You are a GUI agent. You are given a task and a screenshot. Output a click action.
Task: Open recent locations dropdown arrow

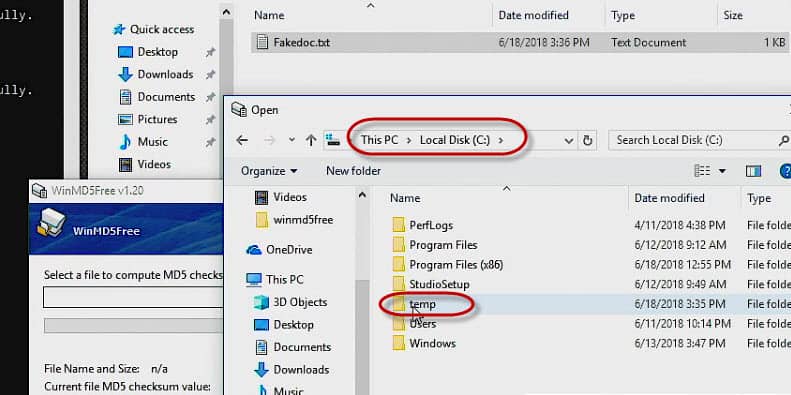(292, 140)
